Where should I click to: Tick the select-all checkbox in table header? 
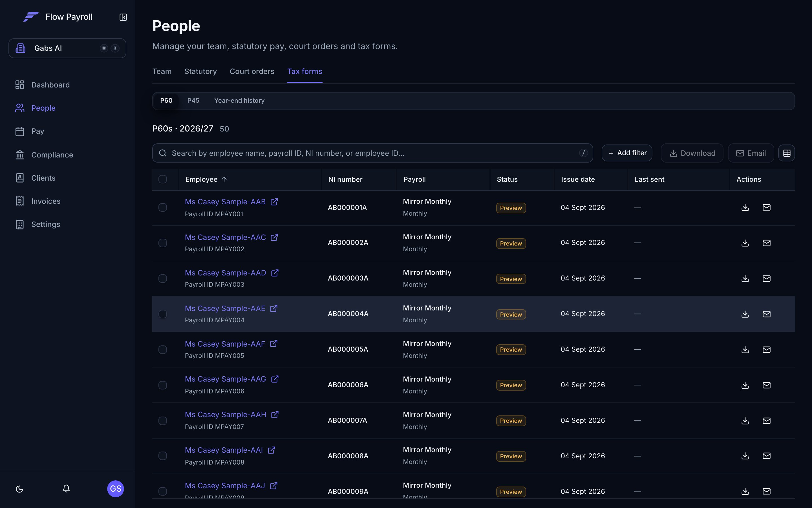[x=163, y=179]
